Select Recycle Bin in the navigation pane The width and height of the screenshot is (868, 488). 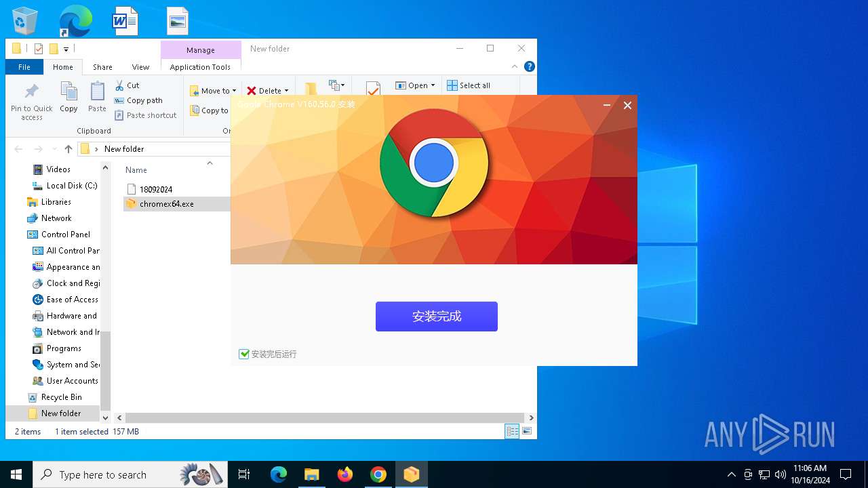pos(61,397)
